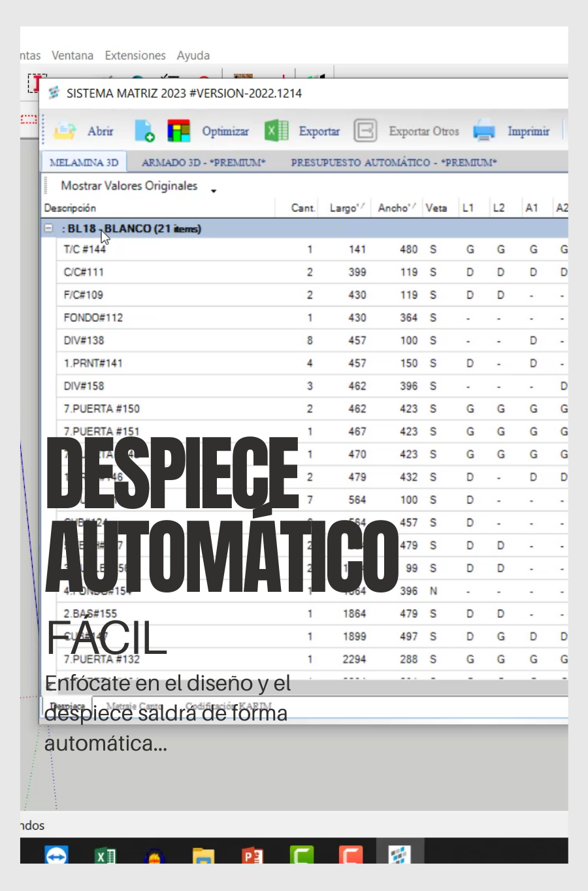This screenshot has height=891, width=588.
Task: Click the Exportar Otros icon
Action: (365, 131)
